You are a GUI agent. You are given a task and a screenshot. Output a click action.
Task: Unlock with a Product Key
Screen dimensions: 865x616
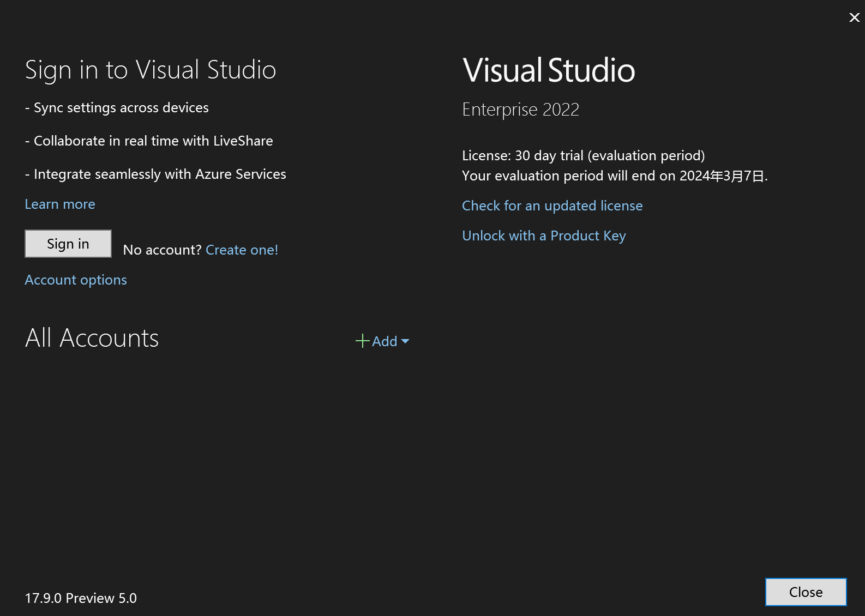coord(544,235)
